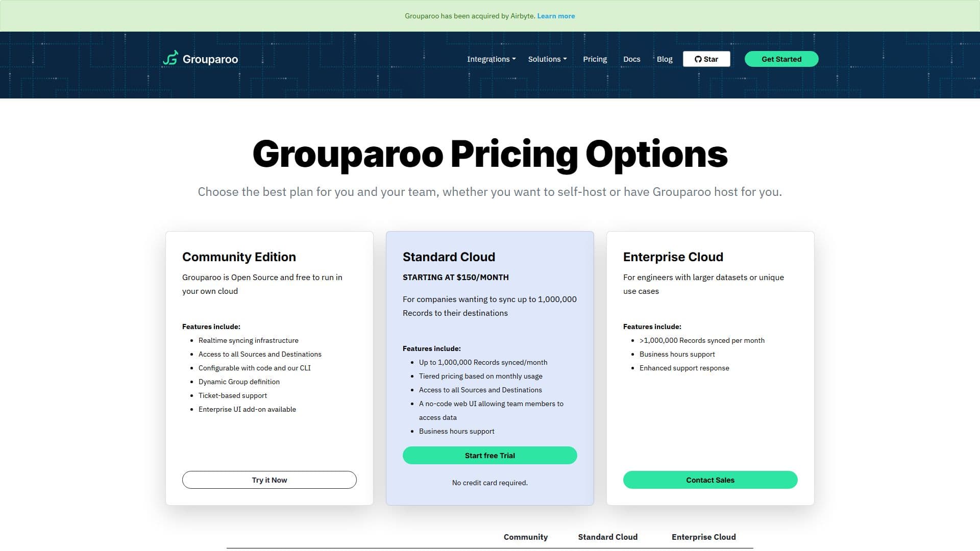Follow the Learn more link in banner
Image resolution: width=980 pixels, height=551 pixels.
click(556, 16)
